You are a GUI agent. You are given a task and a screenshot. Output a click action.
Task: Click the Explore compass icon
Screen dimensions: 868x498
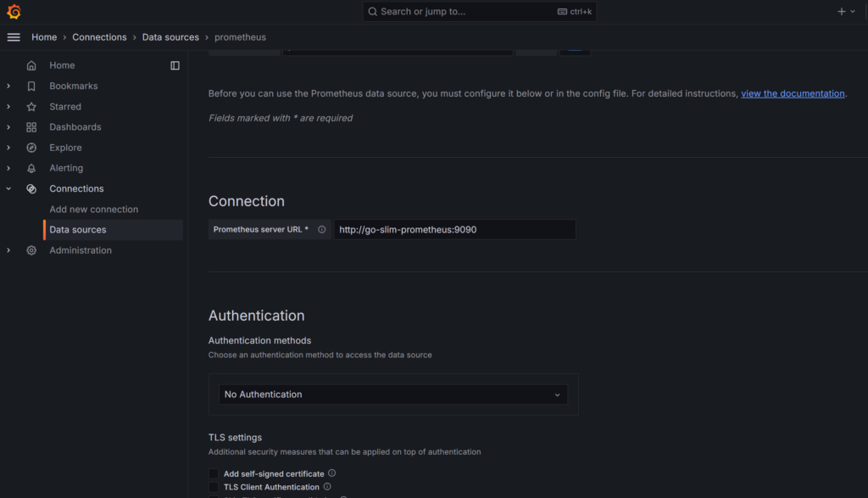pos(31,148)
